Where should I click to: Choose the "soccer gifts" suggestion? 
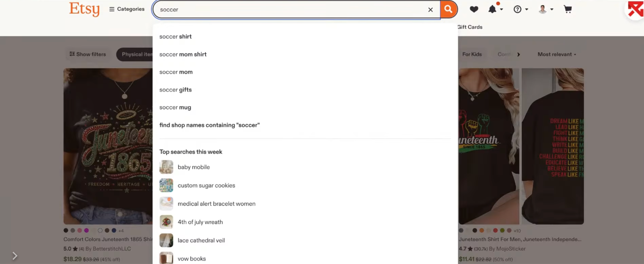click(x=175, y=90)
